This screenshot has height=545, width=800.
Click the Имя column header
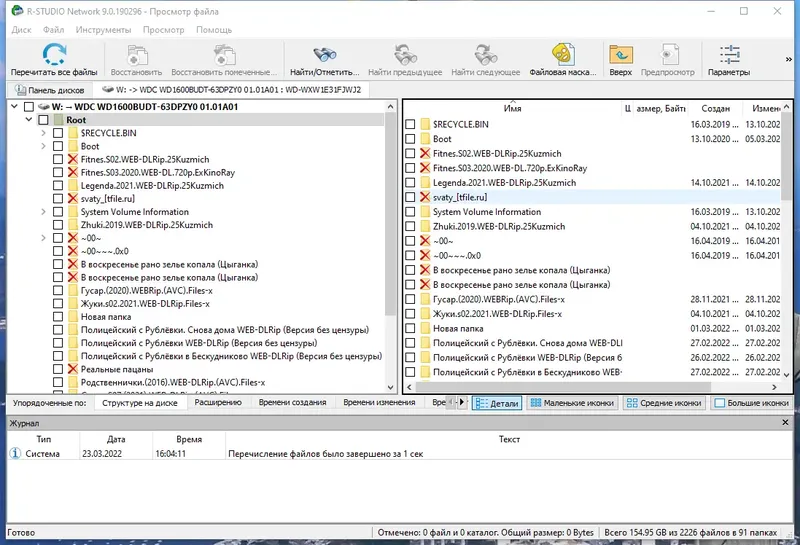click(513, 108)
